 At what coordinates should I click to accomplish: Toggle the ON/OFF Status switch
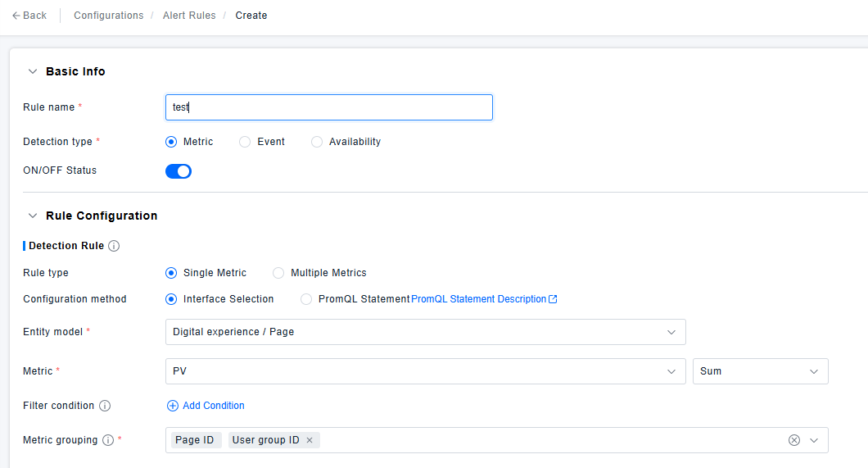(179, 171)
